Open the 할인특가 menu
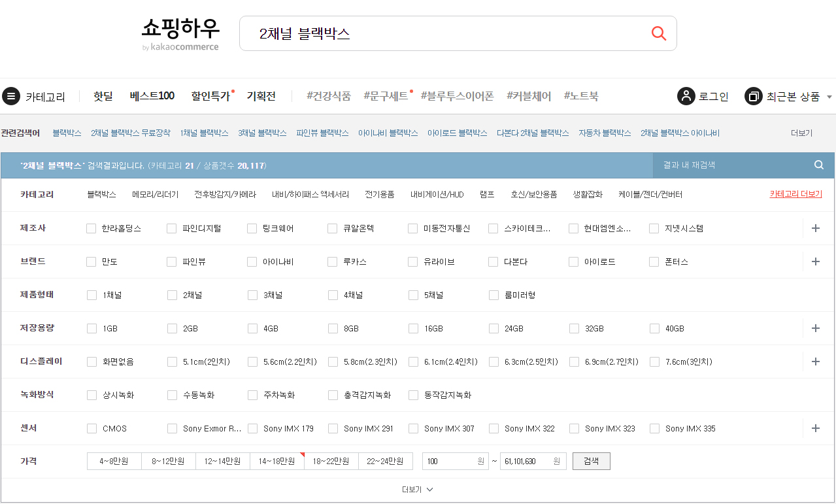Viewport: 836px width, 504px height. click(210, 96)
